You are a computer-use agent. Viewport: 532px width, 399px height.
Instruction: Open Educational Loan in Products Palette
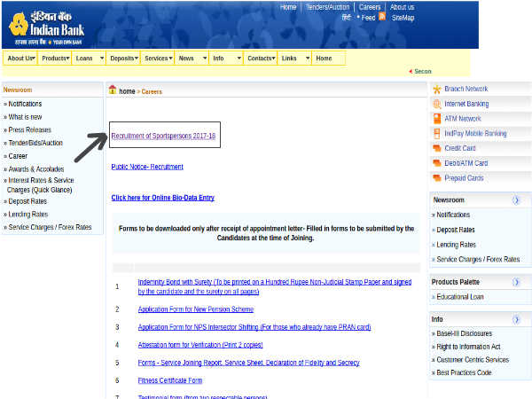[x=460, y=297]
